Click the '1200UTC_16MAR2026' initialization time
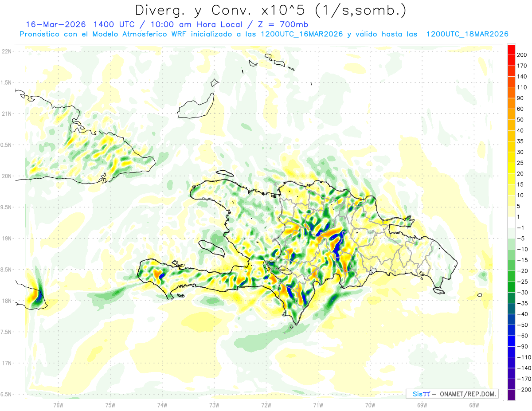Viewport: 532px width, 411px height. [x=302, y=34]
